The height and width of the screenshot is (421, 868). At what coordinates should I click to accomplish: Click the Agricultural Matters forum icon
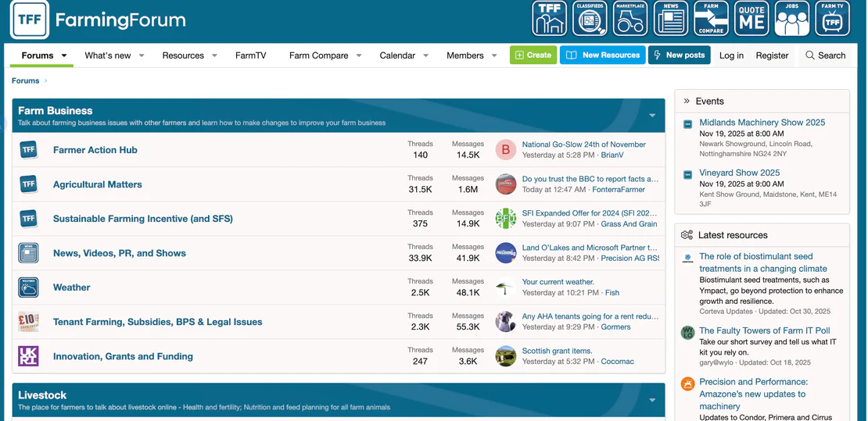pos(28,184)
